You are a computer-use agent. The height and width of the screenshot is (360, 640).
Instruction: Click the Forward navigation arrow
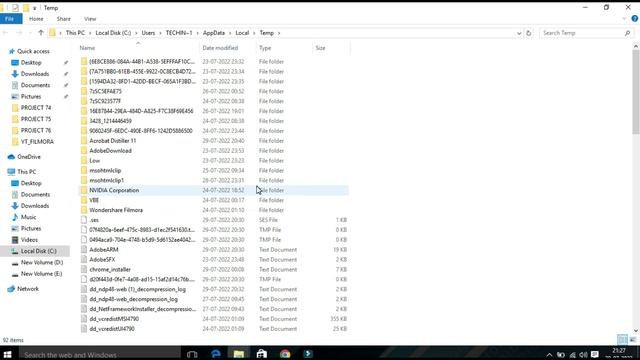(19, 33)
